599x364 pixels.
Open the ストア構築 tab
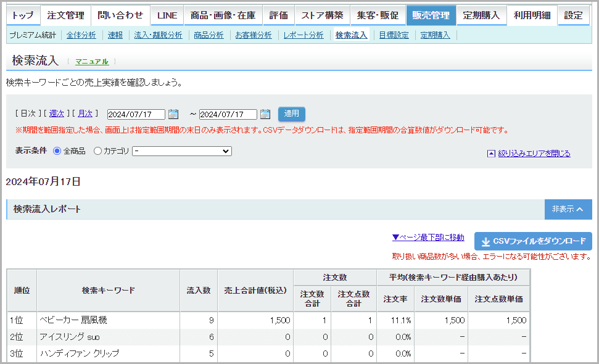322,15
